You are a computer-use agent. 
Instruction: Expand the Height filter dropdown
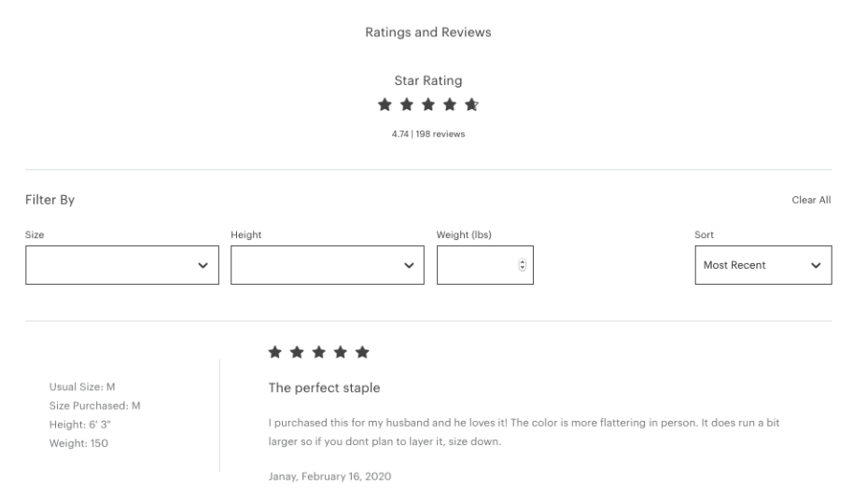point(328,265)
